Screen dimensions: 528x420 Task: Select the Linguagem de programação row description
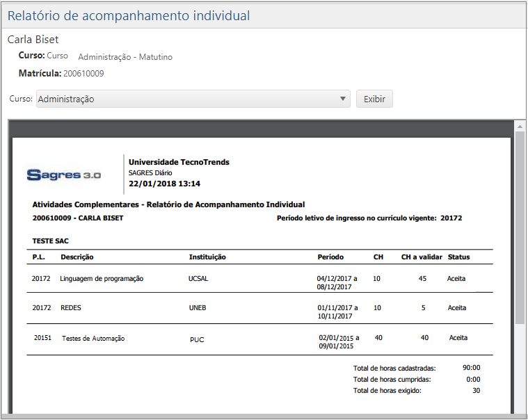[x=102, y=279]
